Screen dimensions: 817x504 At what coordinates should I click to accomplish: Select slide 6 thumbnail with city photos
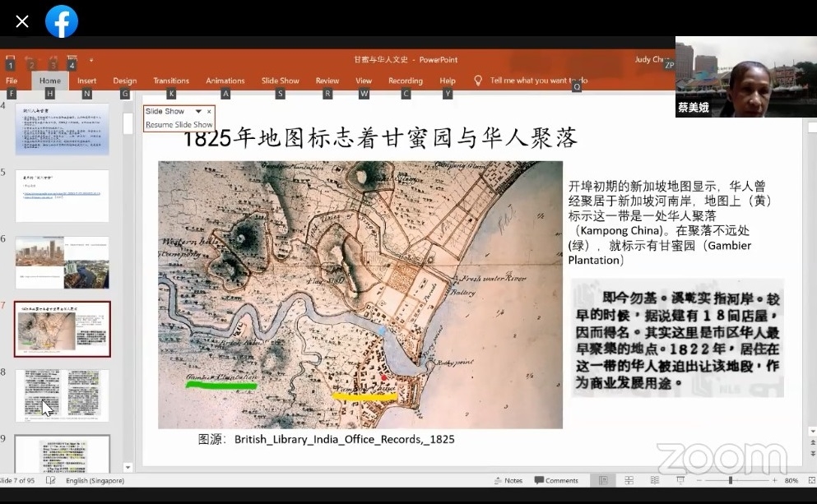(62, 262)
